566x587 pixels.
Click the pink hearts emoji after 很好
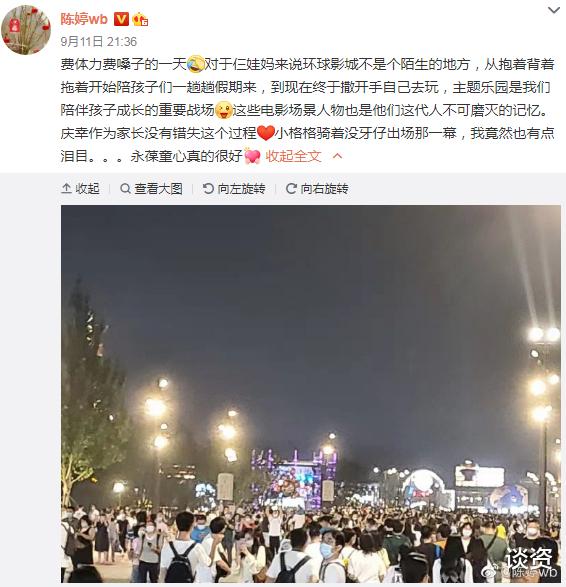tap(252, 156)
